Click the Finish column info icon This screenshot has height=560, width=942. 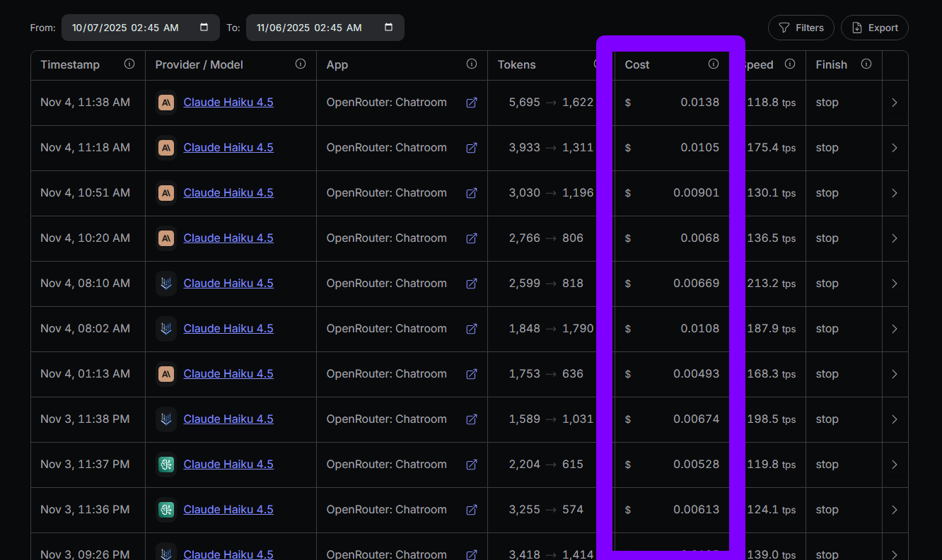[866, 64]
